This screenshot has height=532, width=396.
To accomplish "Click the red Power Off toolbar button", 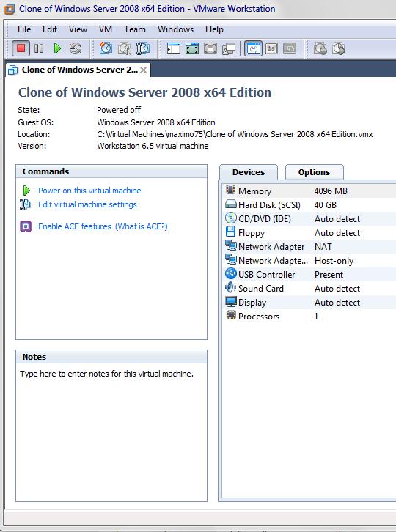I will [x=21, y=48].
